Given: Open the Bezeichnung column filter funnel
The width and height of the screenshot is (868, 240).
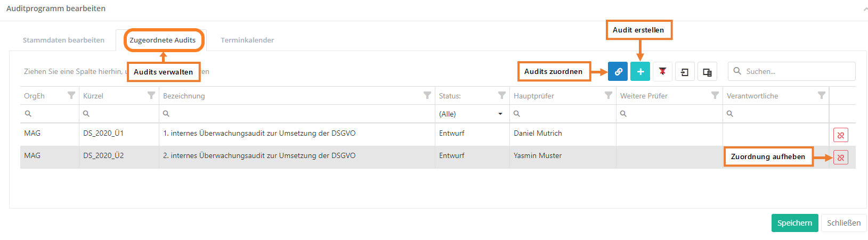Looking at the screenshot, I should 427,95.
